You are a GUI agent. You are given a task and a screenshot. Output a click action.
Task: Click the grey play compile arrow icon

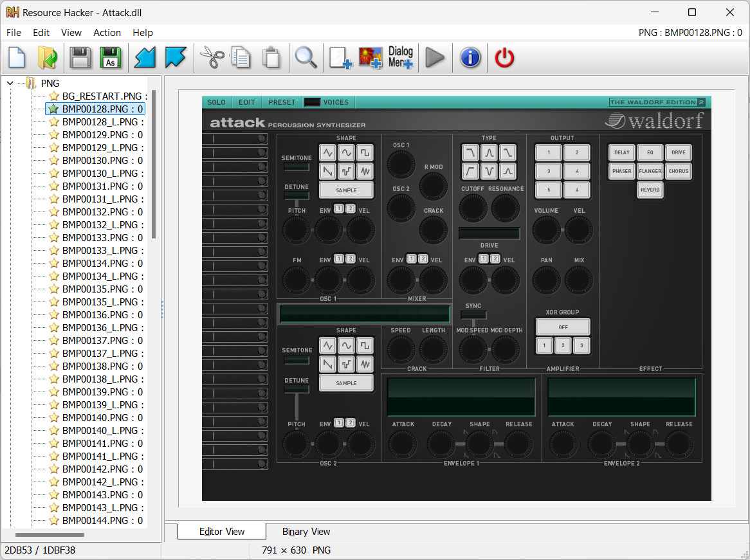pos(435,58)
